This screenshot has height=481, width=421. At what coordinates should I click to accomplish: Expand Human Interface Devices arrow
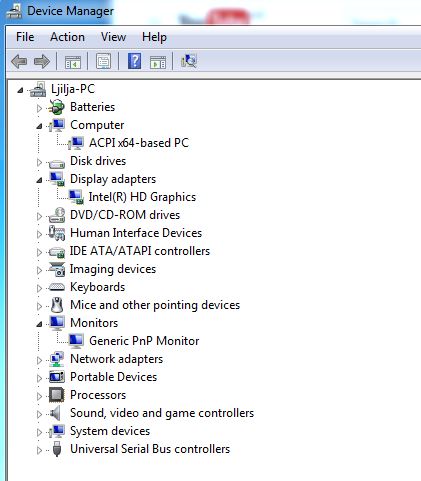coord(39,234)
